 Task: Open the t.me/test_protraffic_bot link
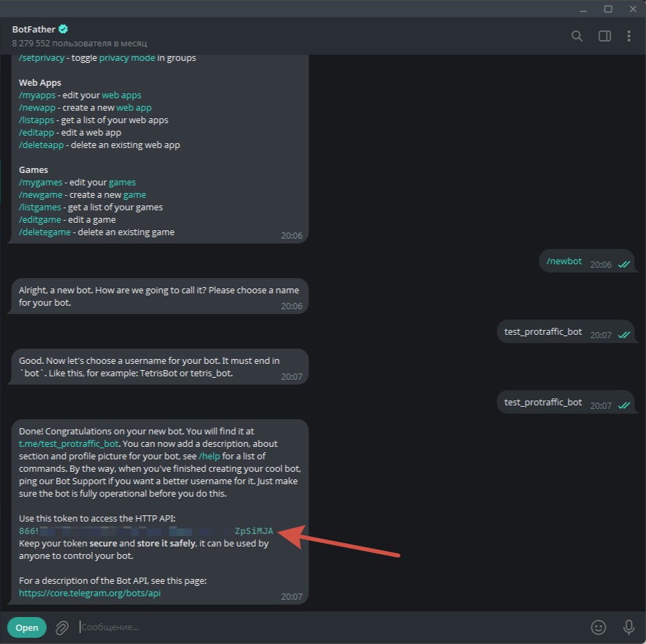pyautogui.click(x=68, y=444)
